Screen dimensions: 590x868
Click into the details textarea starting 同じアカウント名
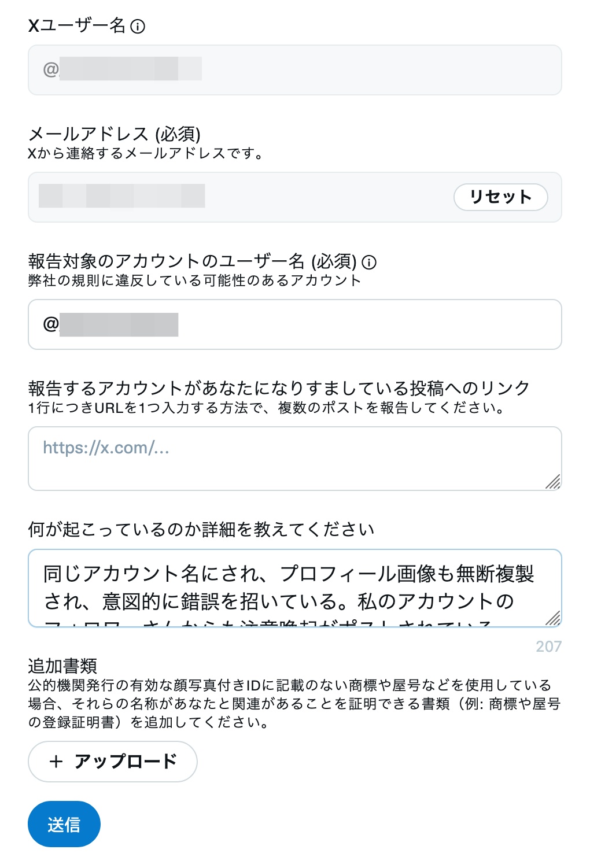pyautogui.click(x=289, y=588)
